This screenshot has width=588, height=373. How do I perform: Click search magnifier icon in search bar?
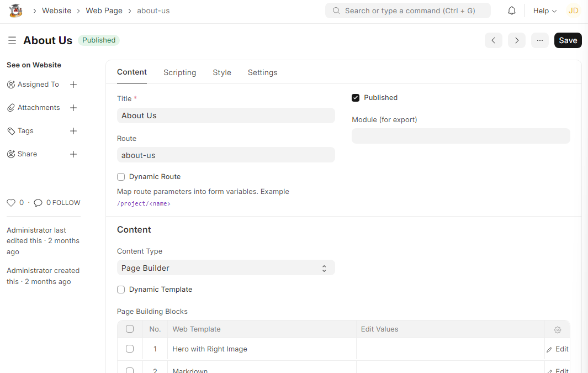point(336,11)
